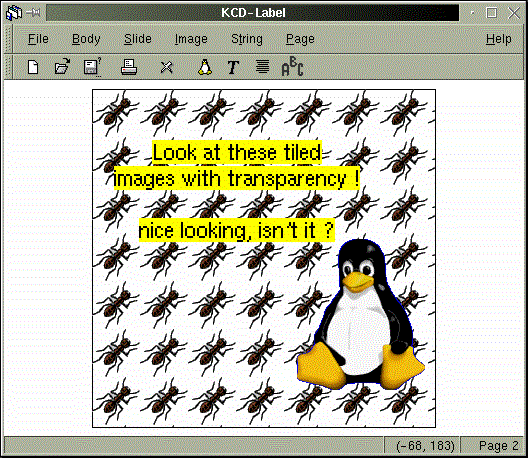The width and height of the screenshot is (528, 458).
Task: Select the 'nice looking, isn't it ?' text
Action: point(237,230)
